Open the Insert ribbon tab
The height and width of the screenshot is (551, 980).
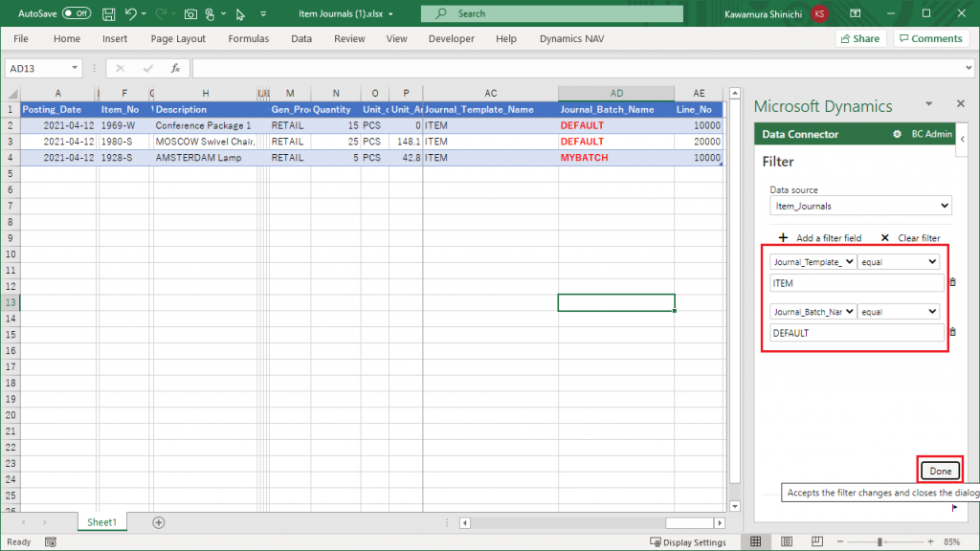tap(115, 38)
